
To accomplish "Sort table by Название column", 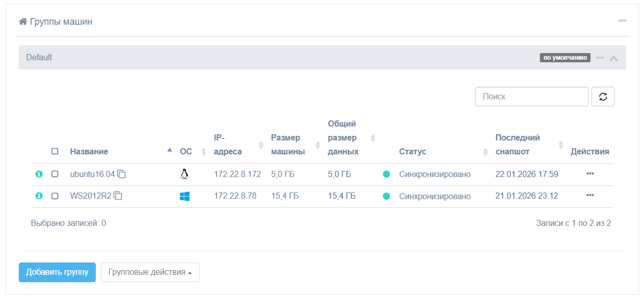I will [89, 152].
